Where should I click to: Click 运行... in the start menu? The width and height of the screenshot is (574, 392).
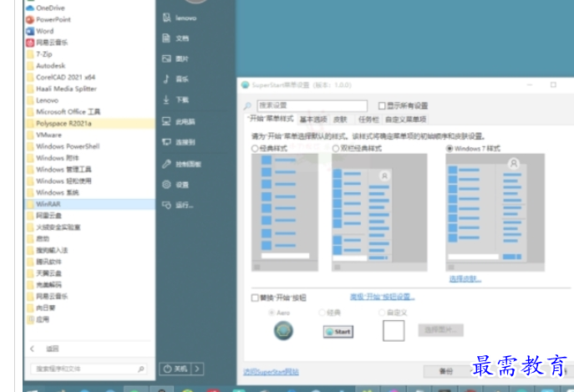(x=178, y=205)
